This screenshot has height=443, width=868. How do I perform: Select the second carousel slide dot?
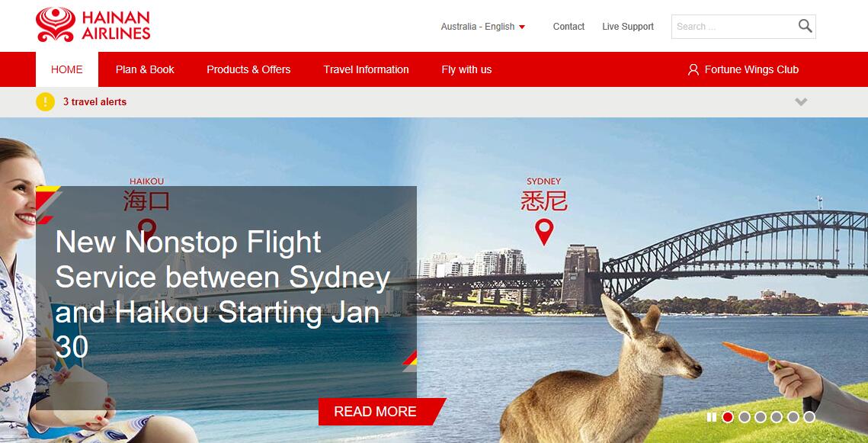(745, 417)
